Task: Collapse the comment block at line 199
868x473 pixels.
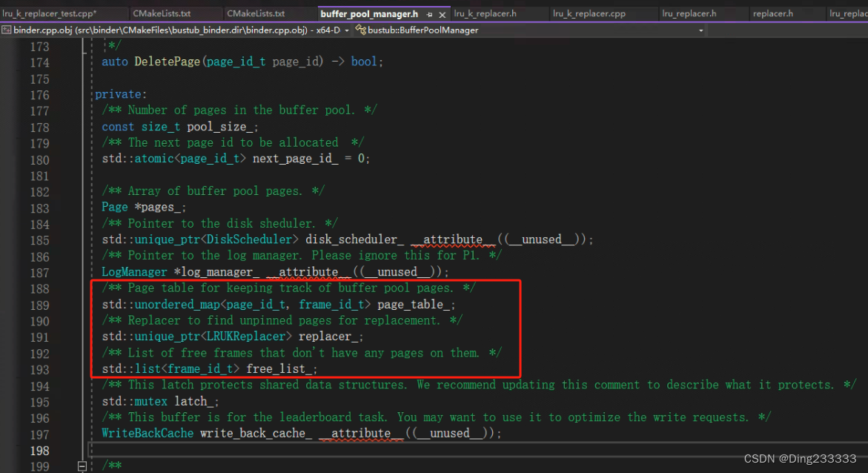Action: pyautogui.click(x=83, y=465)
